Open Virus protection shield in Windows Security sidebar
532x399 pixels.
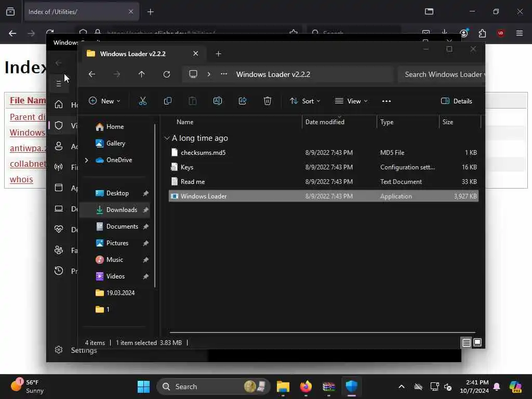(x=59, y=126)
